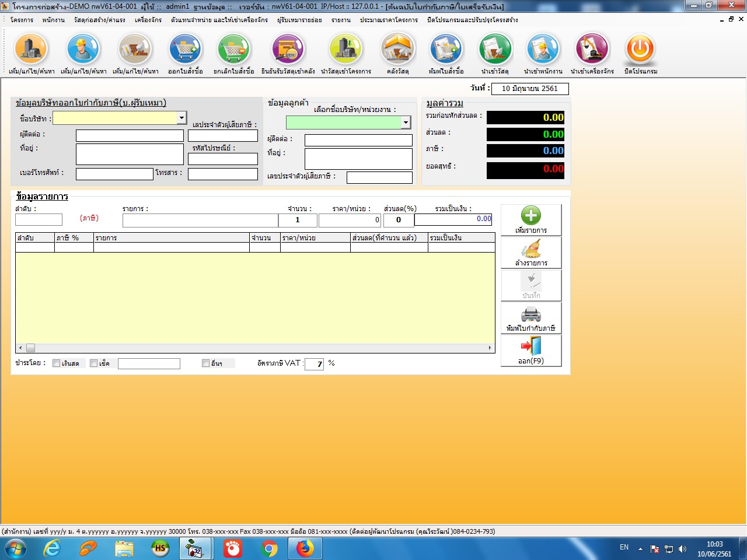
Task: Click the เพิ่มรายการ green plus button
Action: [x=531, y=220]
